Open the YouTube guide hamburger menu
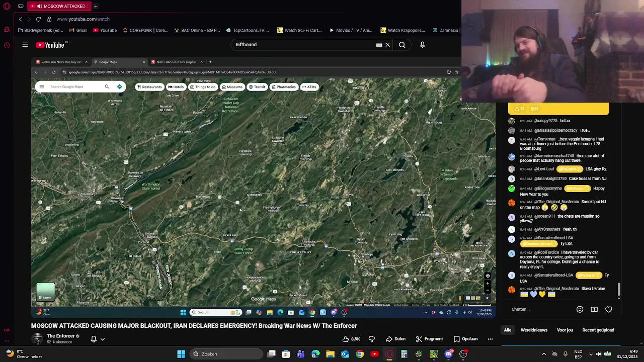 (x=25, y=45)
